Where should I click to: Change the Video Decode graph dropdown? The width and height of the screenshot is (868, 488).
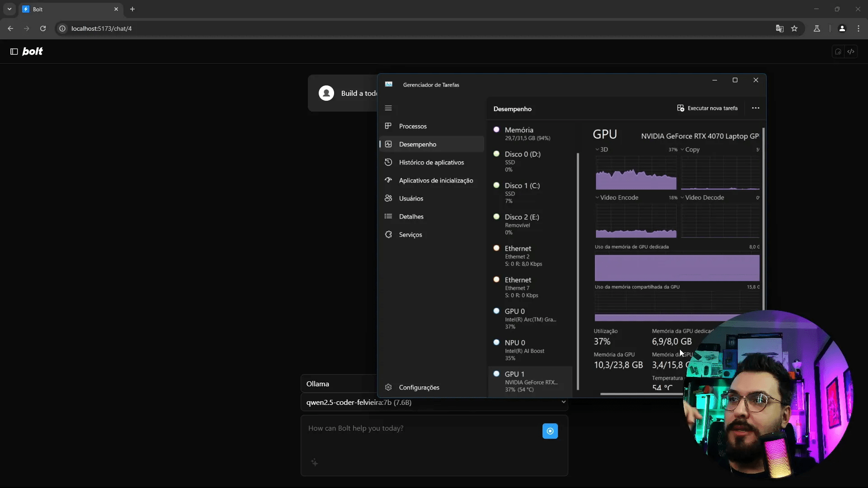pyautogui.click(x=702, y=197)
